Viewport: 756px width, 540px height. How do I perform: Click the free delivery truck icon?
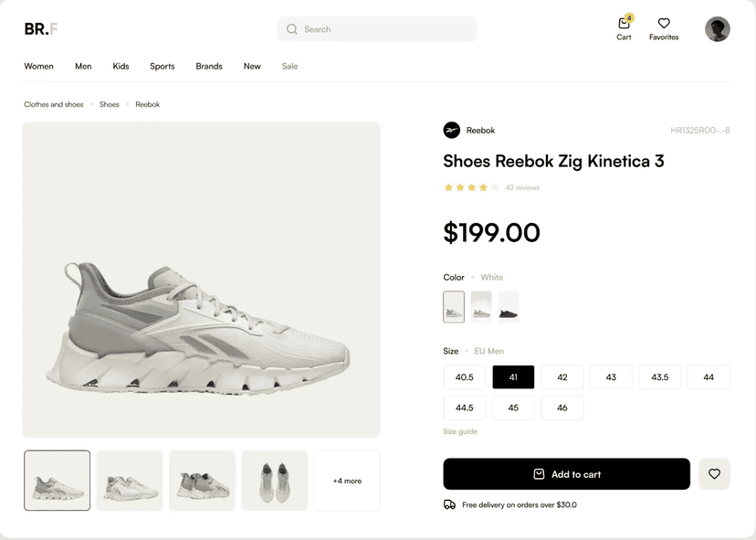[448, 503]
